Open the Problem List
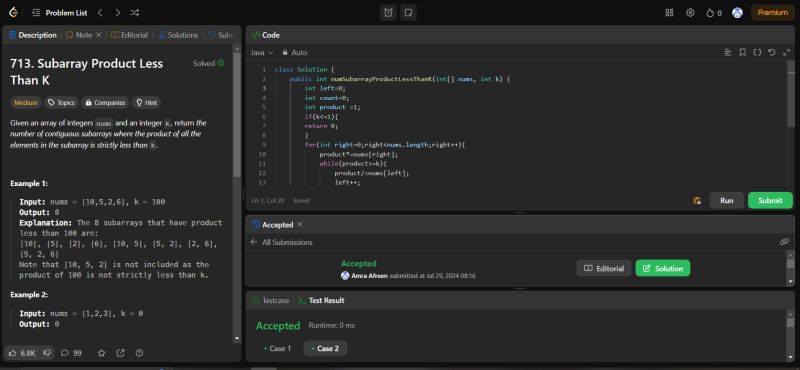800x370 pixels. click(60, 13)
